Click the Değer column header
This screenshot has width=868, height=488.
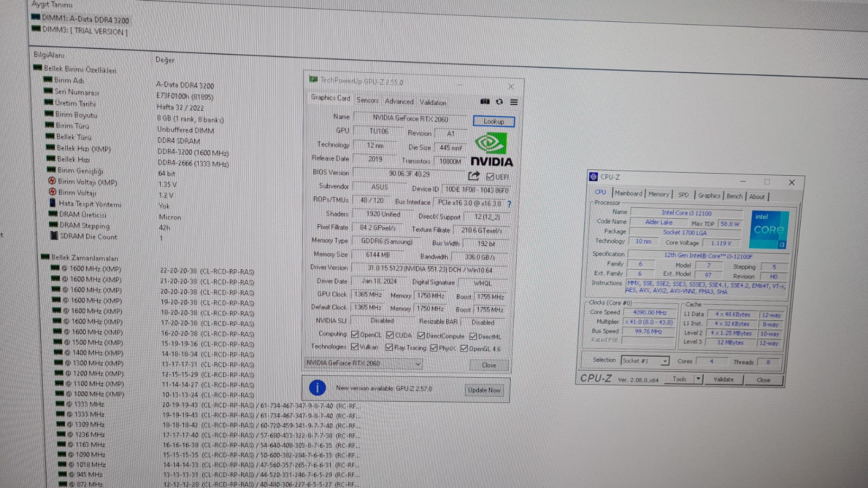tap(165, 60)
